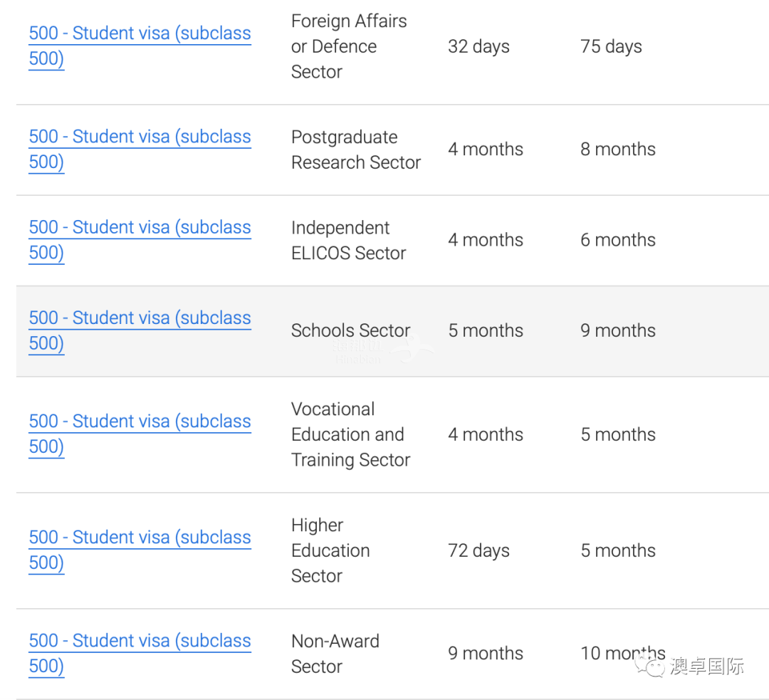
Task: Select the 72 days cell
Action: click(478, 551)
